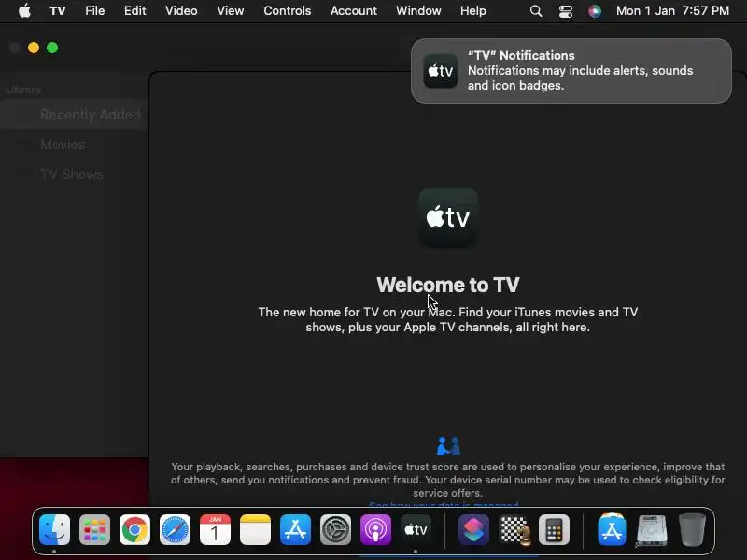The image size is (747, 560).
Task: Open the Edit menu
Action: coord(134,10)
